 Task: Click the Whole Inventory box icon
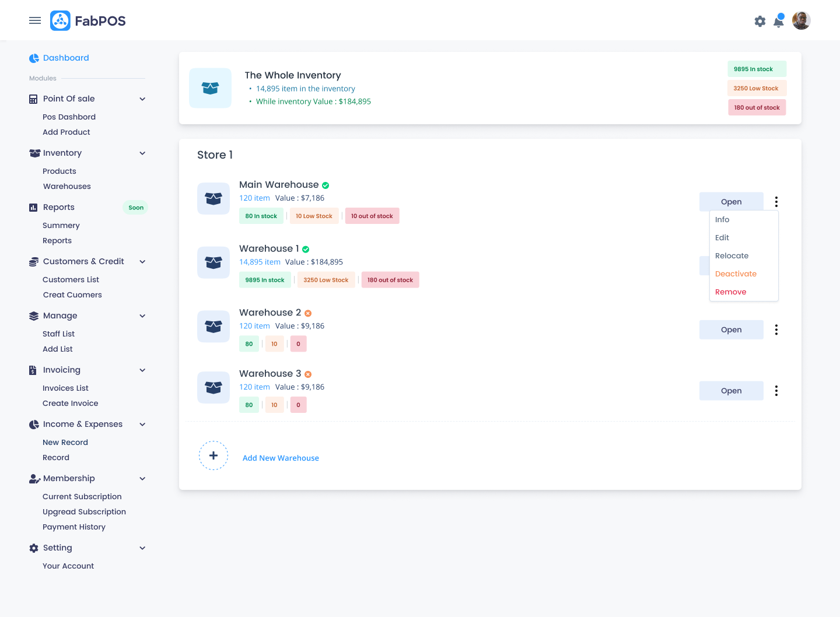coord(210,88)
